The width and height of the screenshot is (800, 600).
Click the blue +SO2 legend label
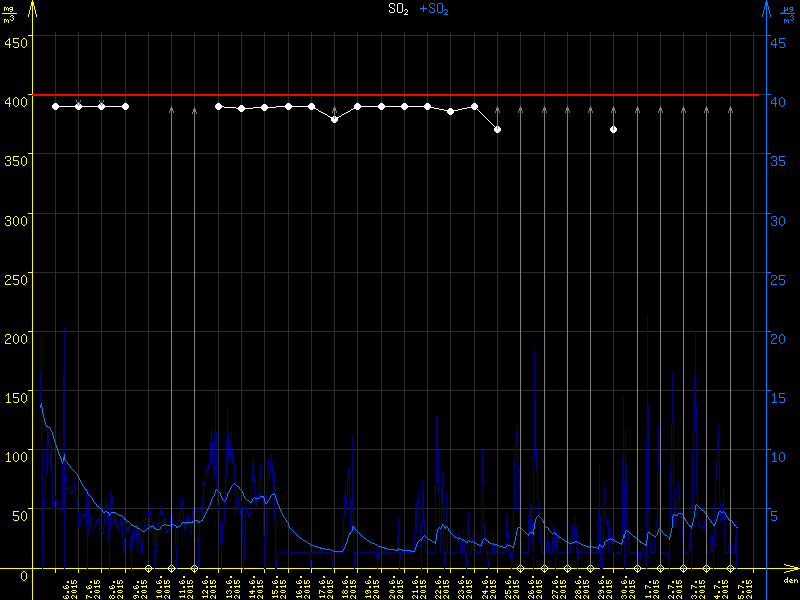[x=434, y=9]
